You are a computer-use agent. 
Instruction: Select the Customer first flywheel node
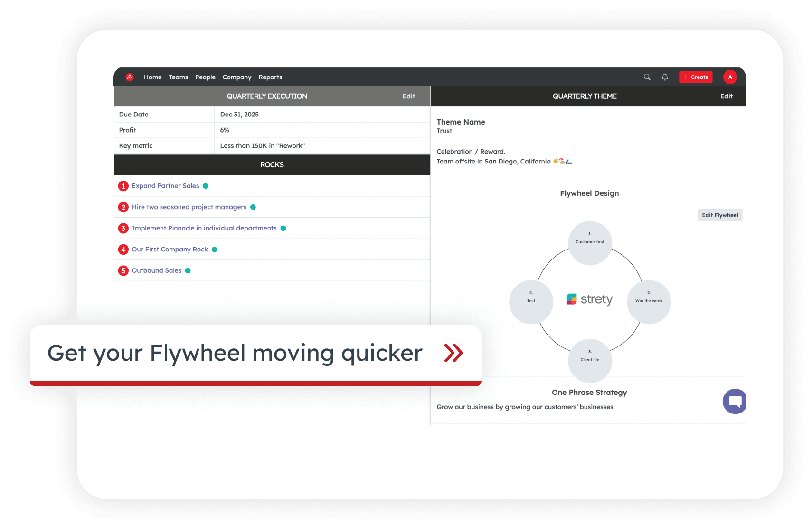(590, 243)
